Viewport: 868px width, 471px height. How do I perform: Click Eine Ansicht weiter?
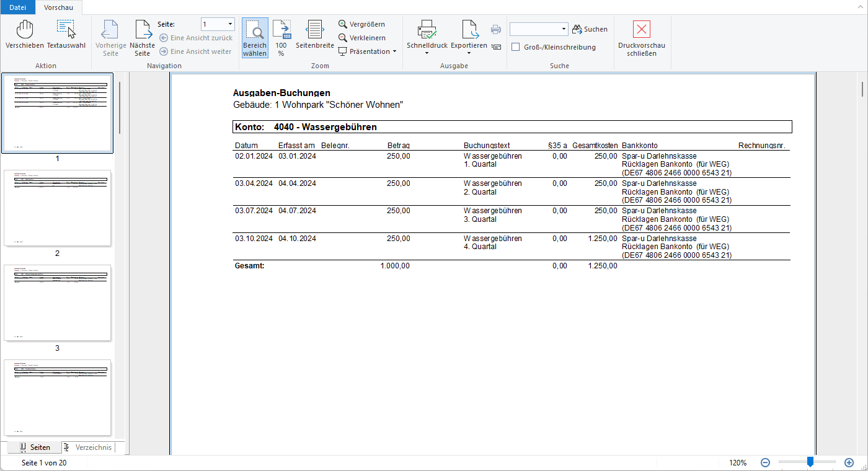196,51
